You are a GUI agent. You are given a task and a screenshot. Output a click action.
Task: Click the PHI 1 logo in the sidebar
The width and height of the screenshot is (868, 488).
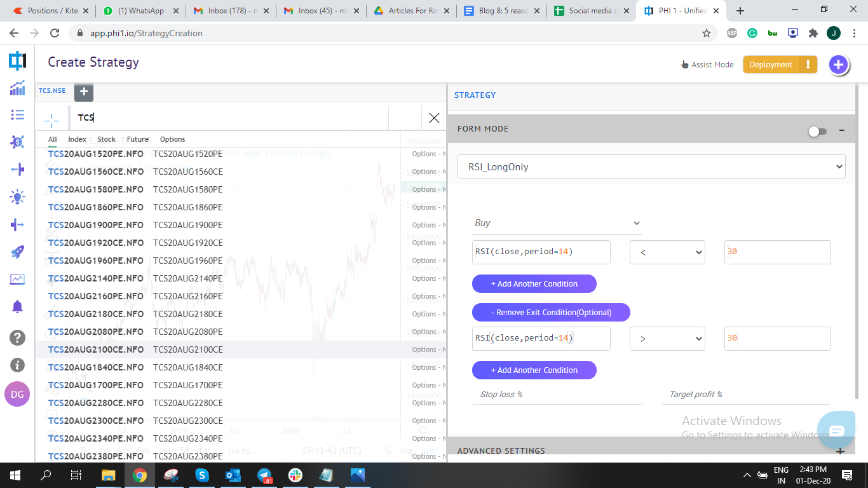[x=17, y=61]
